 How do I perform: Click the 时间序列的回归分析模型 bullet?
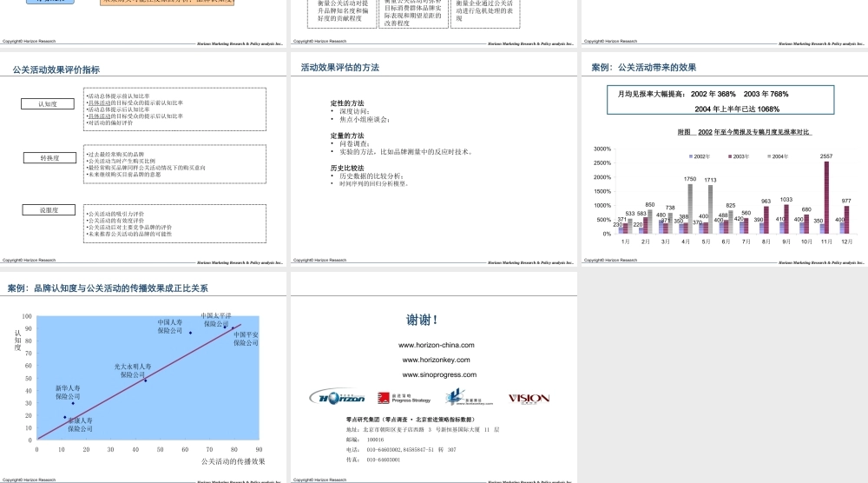click(x=373, y=184)
